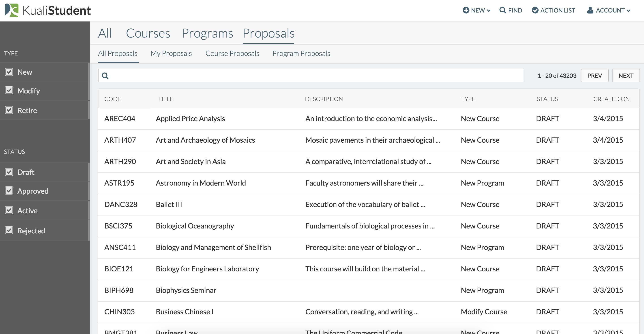
Task: Toggle the Retire type checkbox
Action: (x=9, y=110)
